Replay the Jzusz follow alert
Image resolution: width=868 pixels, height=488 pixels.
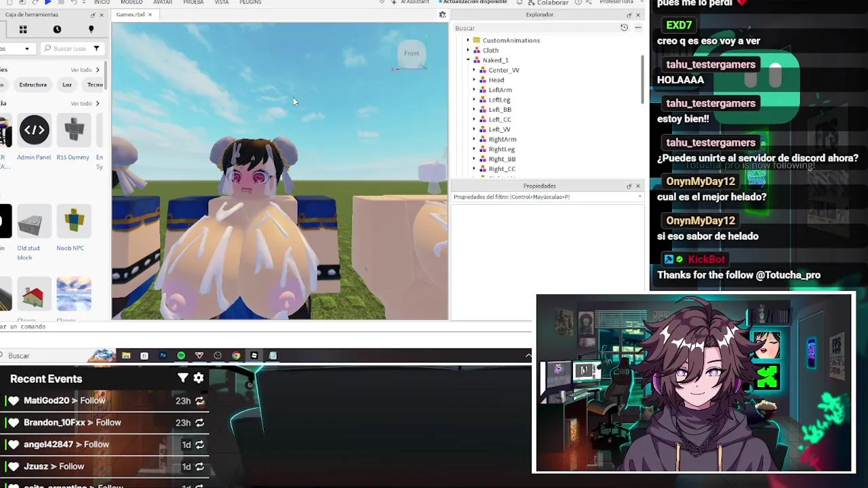point(199,467)
